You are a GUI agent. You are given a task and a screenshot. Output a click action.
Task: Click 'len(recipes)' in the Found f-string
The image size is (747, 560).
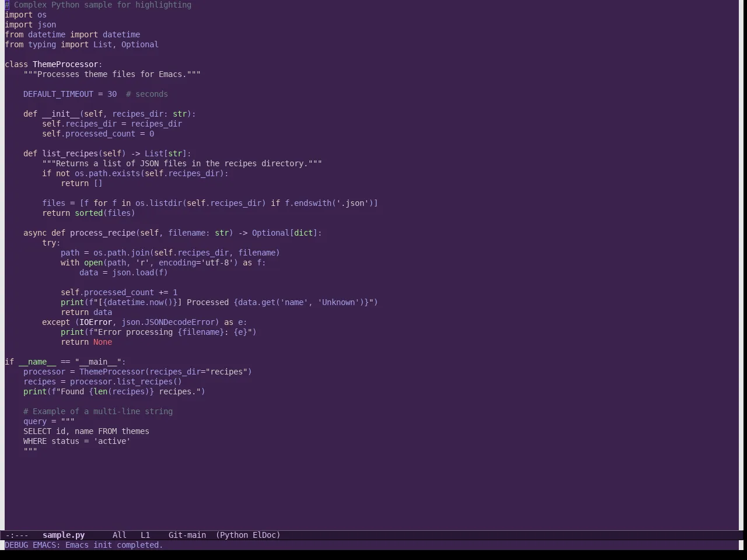[x=121, y=391]
